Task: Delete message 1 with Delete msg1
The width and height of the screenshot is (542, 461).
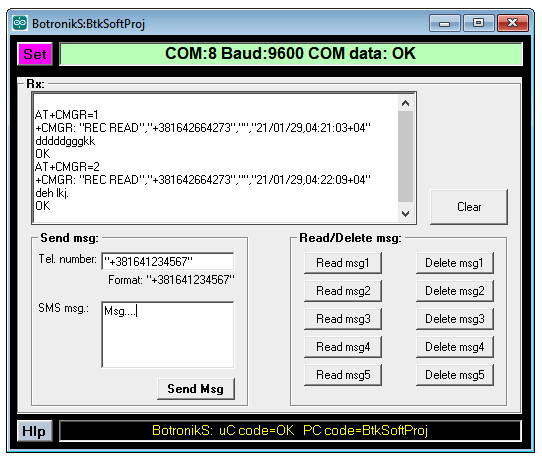Action: 455,263
